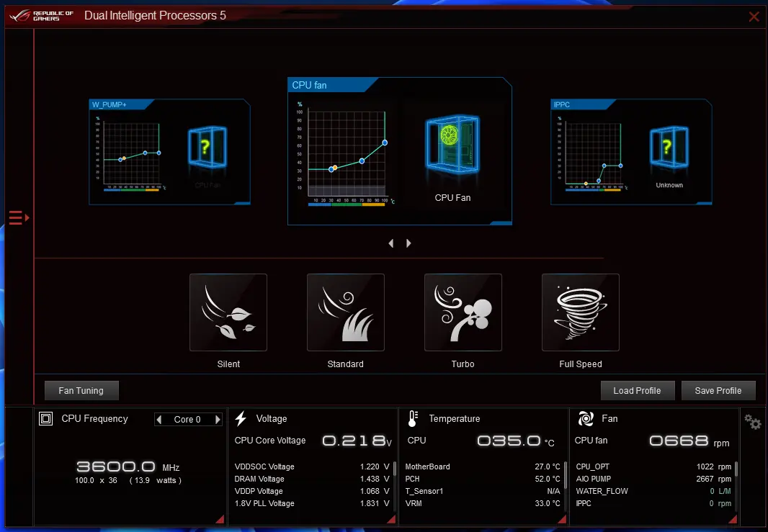This screenshot has height=532, width=768.
Task: Click the PCH temperature row
Action: (483, 479)
